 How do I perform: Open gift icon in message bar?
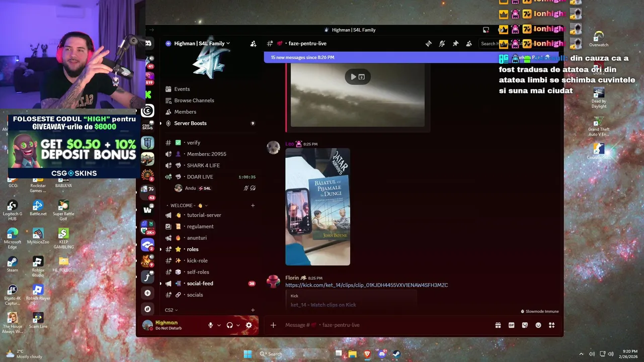[x=498, y=325]
